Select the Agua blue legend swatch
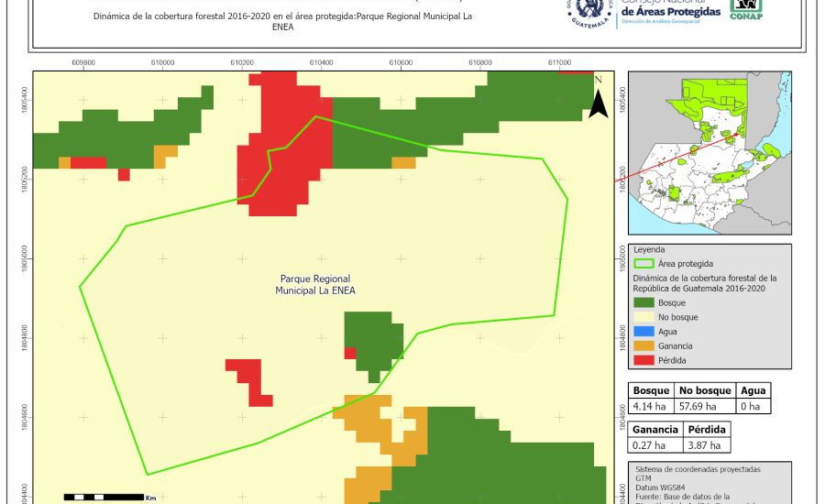This screenshot has height=504, width=825. click(x=643, y=332)
